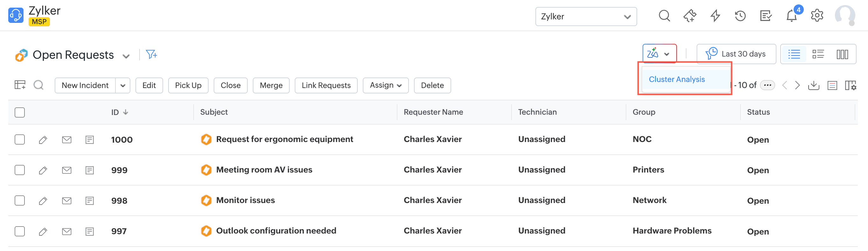The height and width of the screenshot is (251, 868).
Task: Open the edit pencil icon for request 1000
Action: point(43,140)
